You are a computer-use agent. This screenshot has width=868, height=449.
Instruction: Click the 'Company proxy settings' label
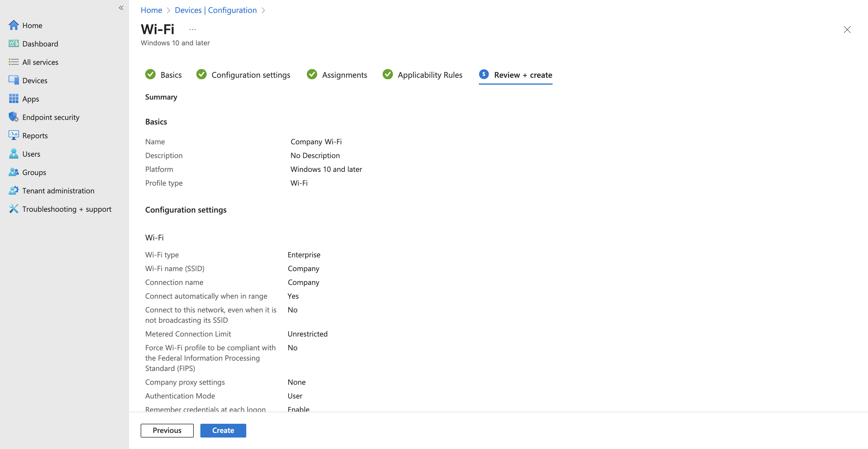[x=185, y=382]
